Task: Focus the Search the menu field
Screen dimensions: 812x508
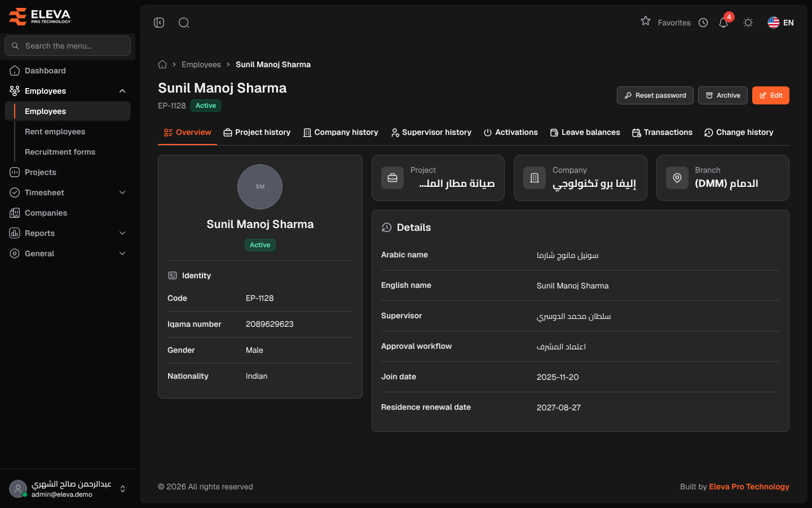Action: point(68,46)
